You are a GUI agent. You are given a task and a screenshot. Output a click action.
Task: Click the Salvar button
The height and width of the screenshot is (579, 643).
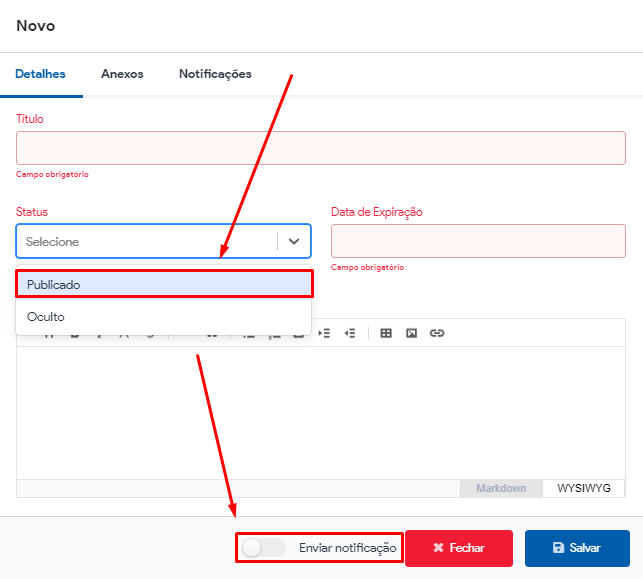577,548
